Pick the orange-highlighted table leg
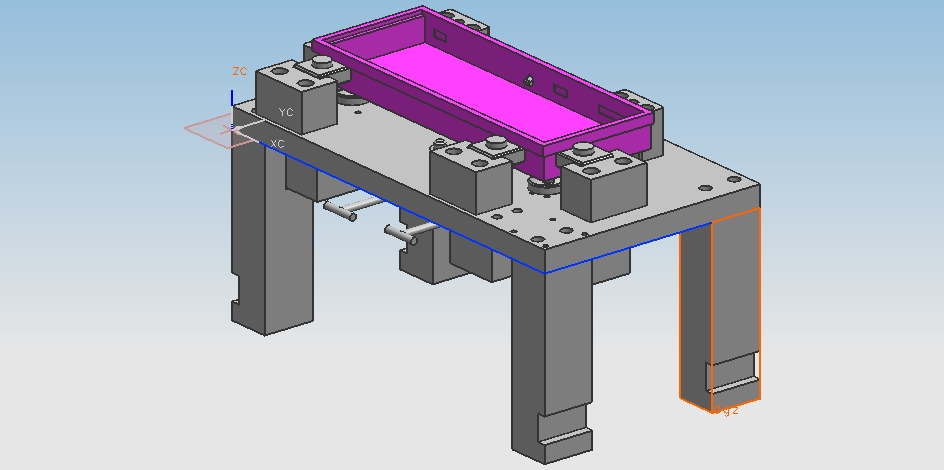Viewport: 944px width, 470px height. point(721,310)
